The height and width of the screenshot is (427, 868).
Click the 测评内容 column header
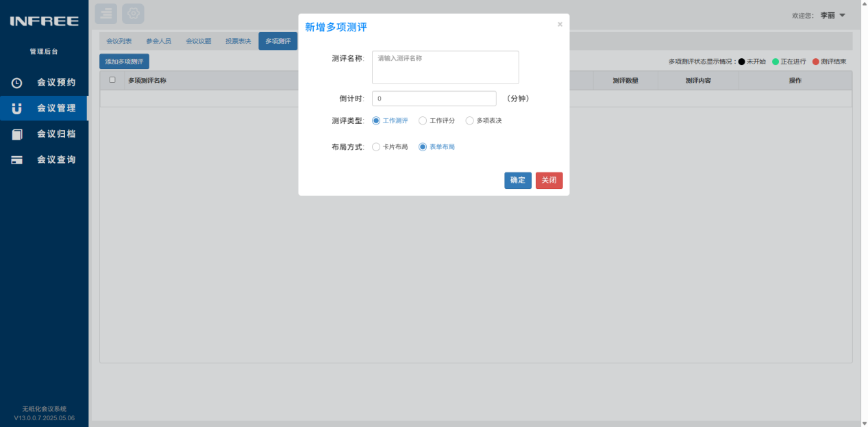click(698, 81)
